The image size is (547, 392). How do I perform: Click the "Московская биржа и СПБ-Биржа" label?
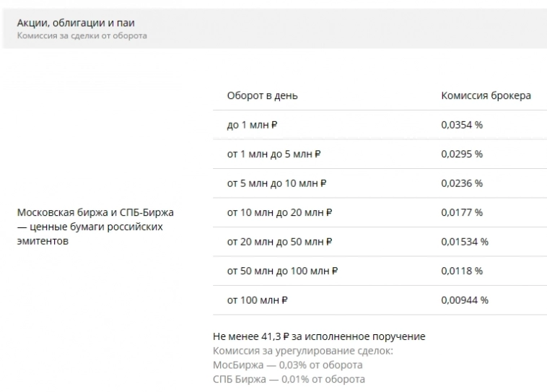pyautogui.click(x=95, y=213)
